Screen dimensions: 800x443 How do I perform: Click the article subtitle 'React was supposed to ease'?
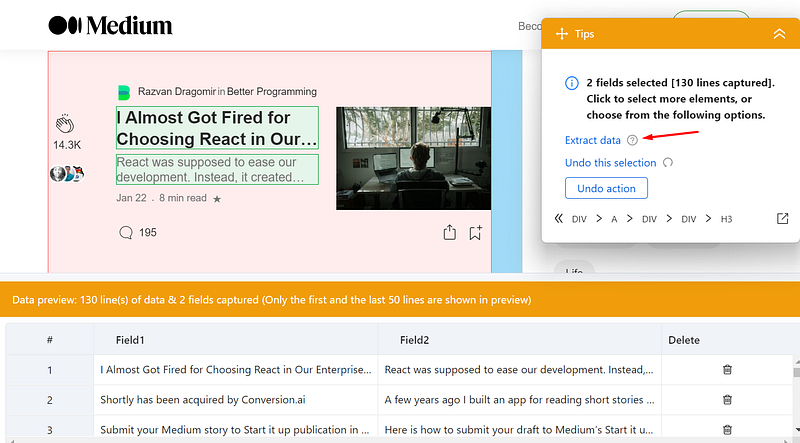(x=217, y=169)
